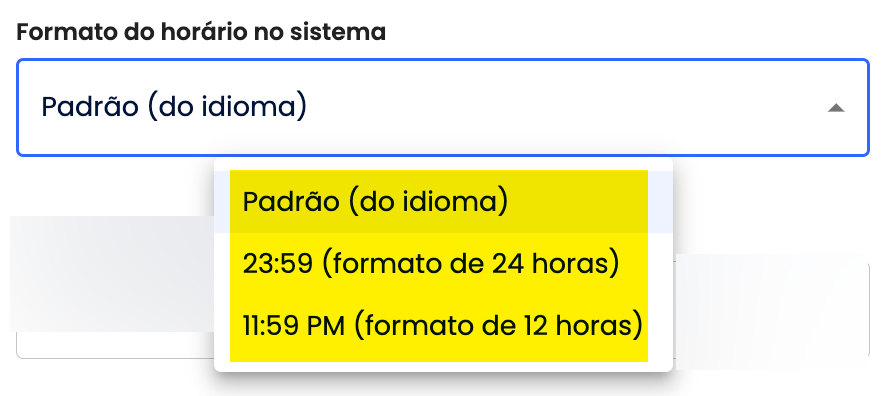The width and height of the screenshot is (892, 396).
Task: Click the Formato do horário no sistema label
Action: pos(201,32)
